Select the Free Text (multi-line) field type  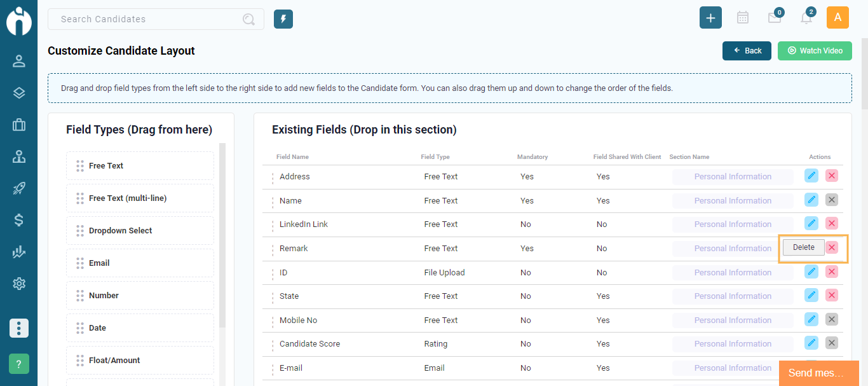(140, 198)
